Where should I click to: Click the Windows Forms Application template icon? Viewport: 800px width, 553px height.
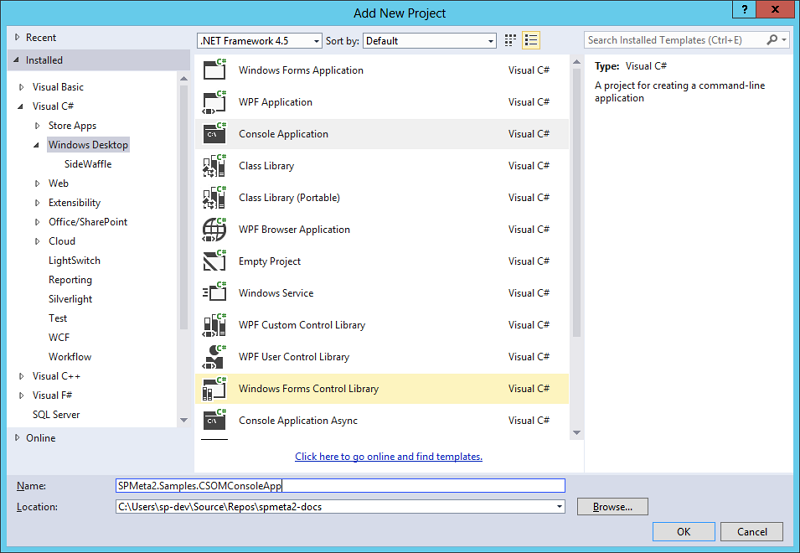point(214,70)
